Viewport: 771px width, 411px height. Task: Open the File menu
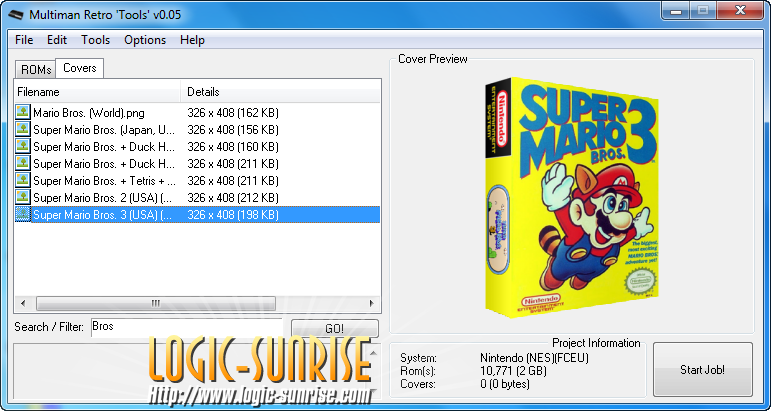coord(24,40)
